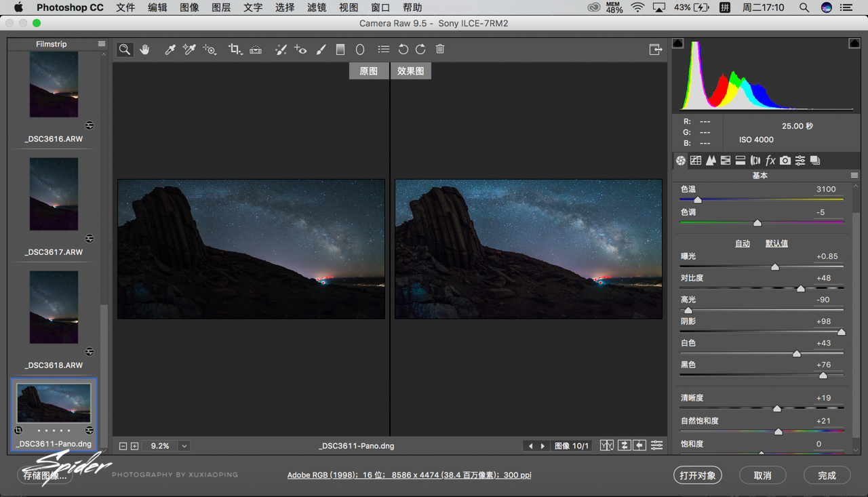Open the zoom level dropdown

(x=184, y=446)
